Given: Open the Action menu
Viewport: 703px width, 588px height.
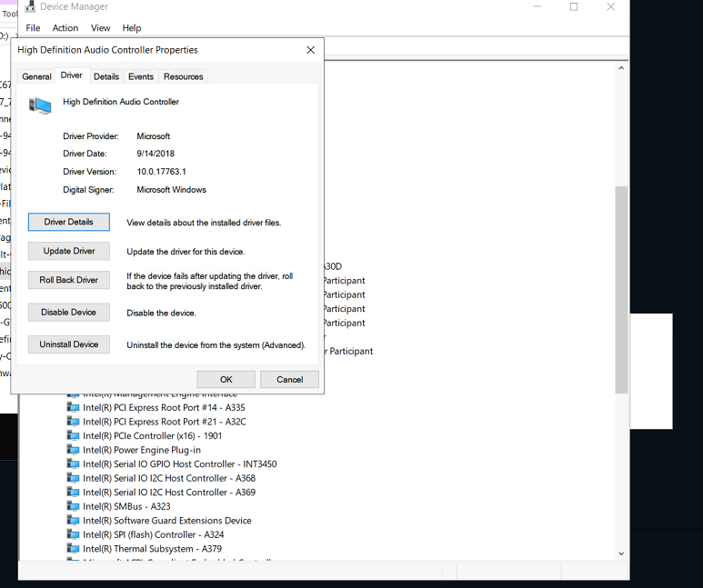Looking at the screenshot, I should tap(65, 28).
